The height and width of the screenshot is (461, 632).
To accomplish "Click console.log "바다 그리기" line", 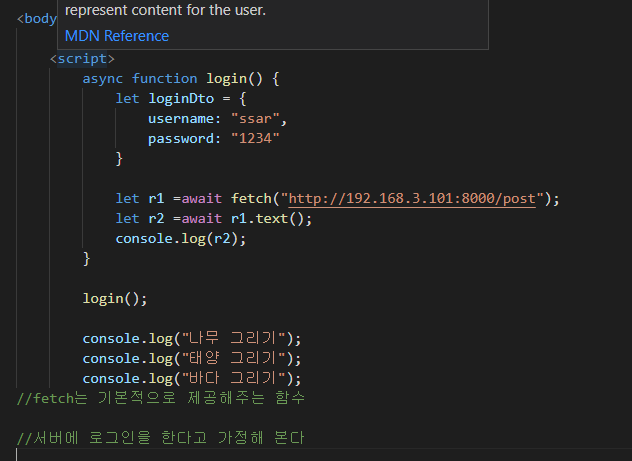I will (192, 379).
